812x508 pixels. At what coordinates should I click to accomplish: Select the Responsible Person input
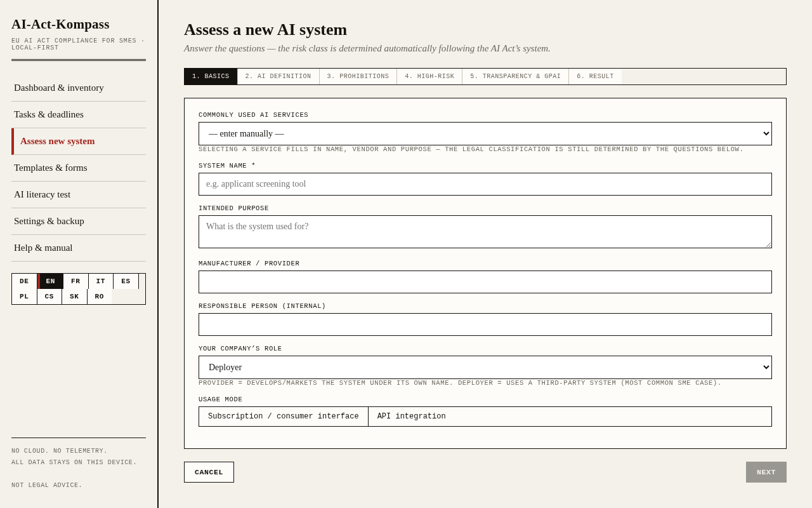pyautogui.click(x=485, y=324)
